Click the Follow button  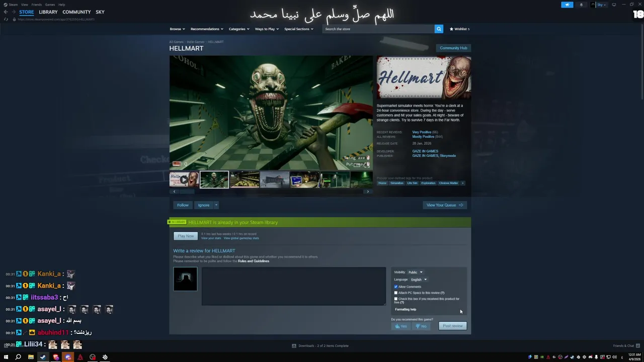pos(183,205)
